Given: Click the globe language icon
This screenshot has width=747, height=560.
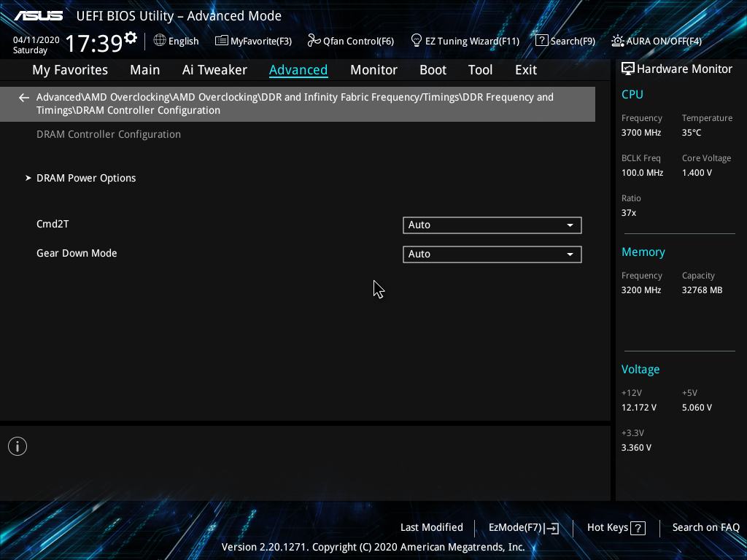Looking at the screenshot, I should pyautogui.click(x=160, y=41).
